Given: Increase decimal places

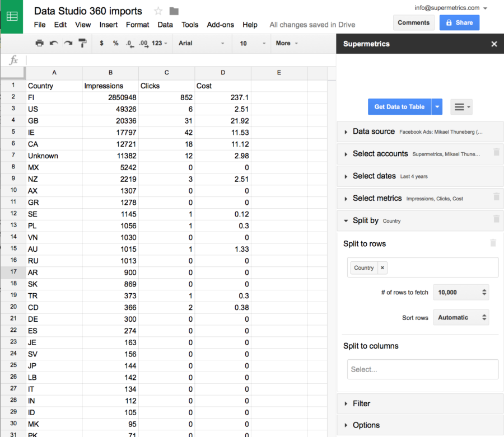Looking at the screenshot, I should [x=144, y=43].
